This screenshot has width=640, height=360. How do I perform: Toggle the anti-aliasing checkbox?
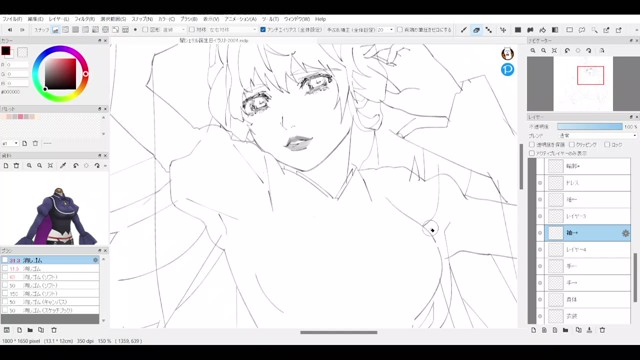tap(263, 30)
